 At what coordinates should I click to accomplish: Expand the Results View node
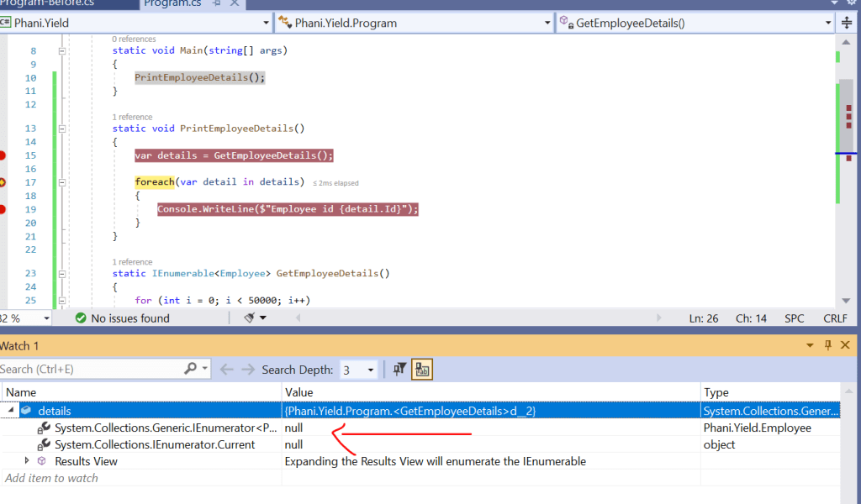[27, 461]
